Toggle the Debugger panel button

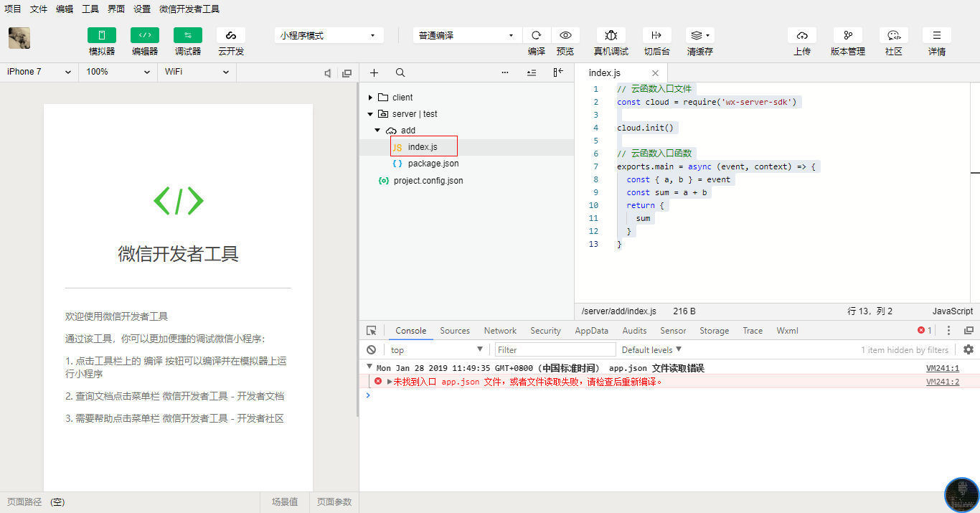coord(187,35)
